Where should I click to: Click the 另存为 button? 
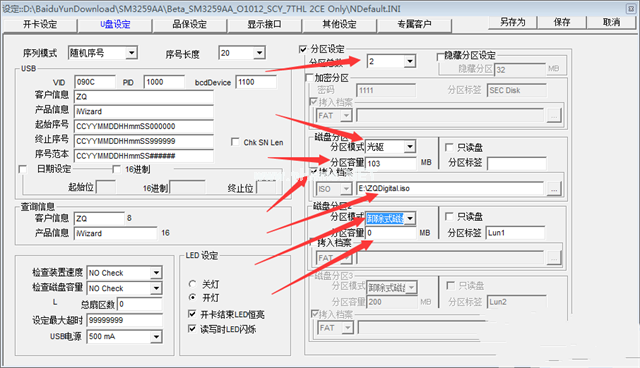pos(513,22)
